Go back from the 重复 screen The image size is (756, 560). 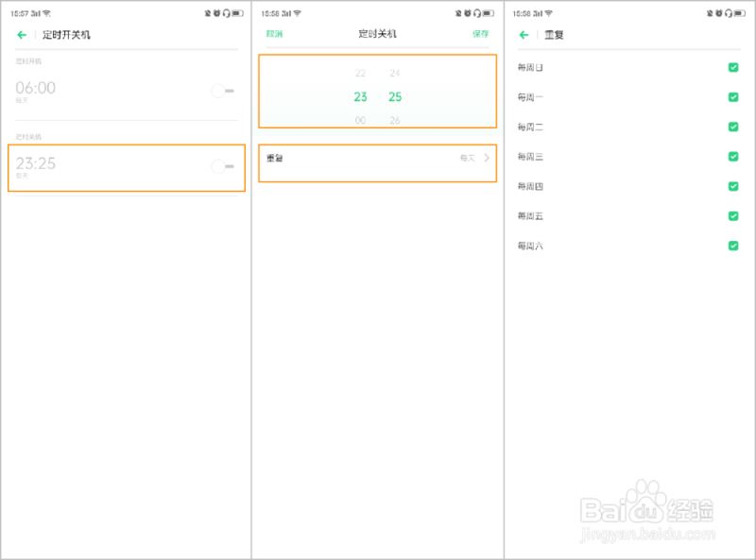[524, 35]
